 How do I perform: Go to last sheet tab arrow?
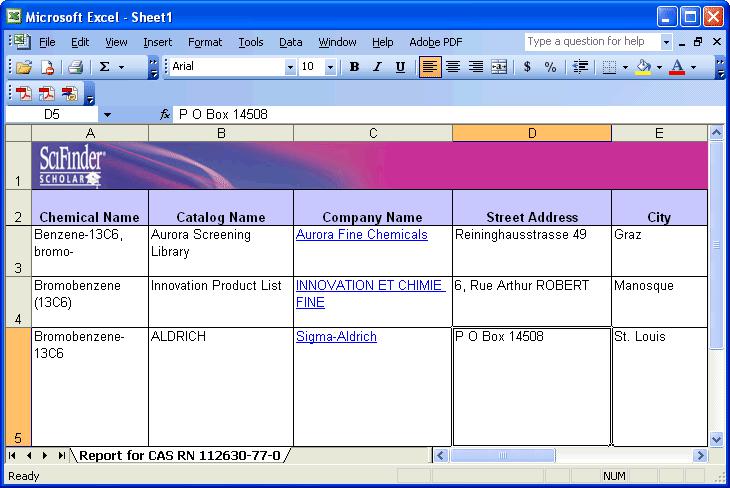(x=61, y=455)
